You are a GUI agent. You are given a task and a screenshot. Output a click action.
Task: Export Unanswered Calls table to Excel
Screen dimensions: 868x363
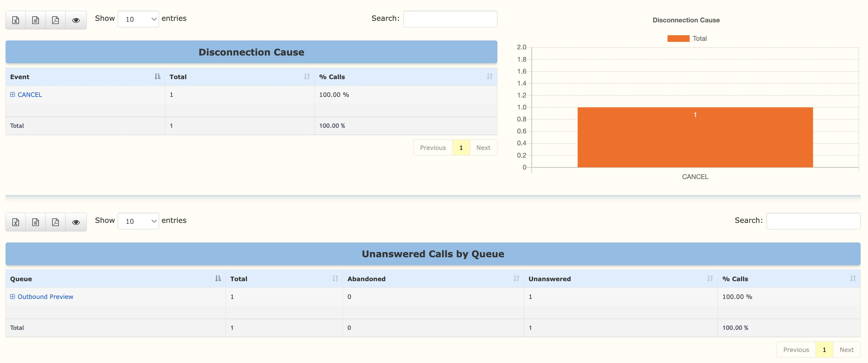pos(16,222)
